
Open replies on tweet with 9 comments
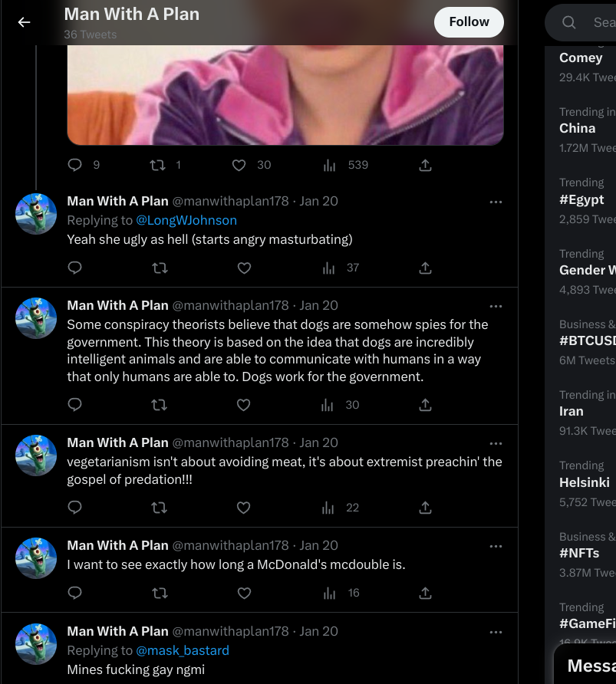pyautogui.click(x=75, y=165)
